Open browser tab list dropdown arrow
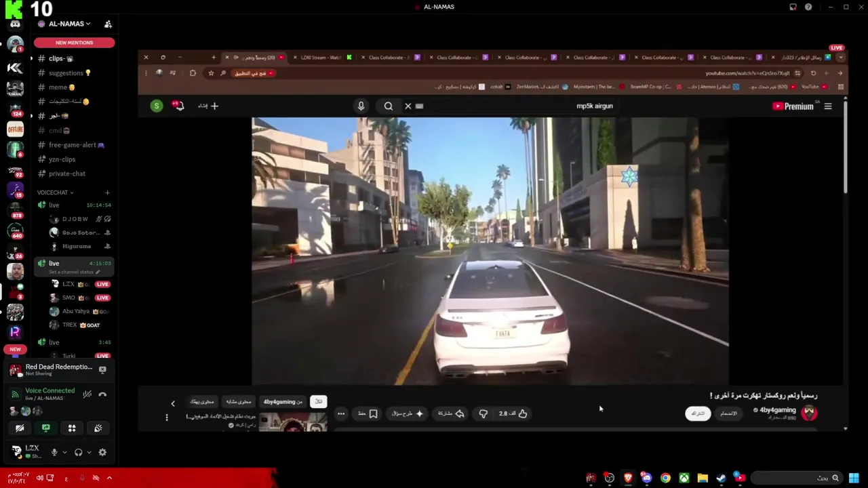Viewport: 868px width, 488px height. coord(841,58)
